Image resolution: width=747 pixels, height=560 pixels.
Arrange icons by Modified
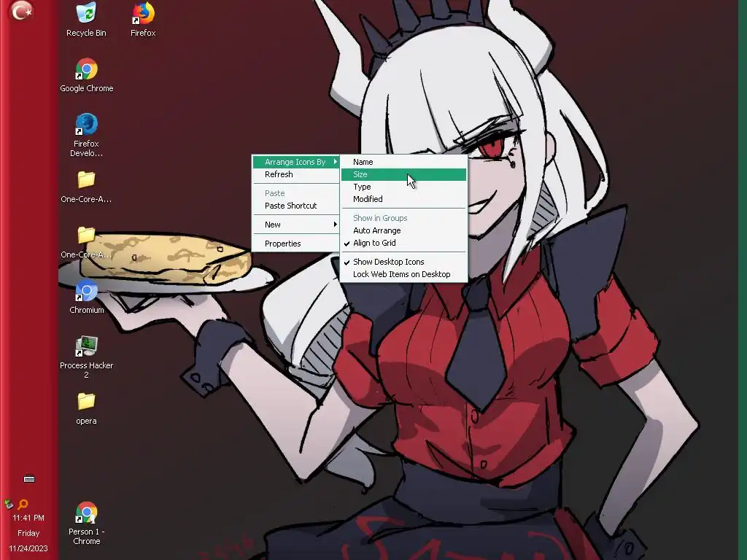click(x=403, y=199)
